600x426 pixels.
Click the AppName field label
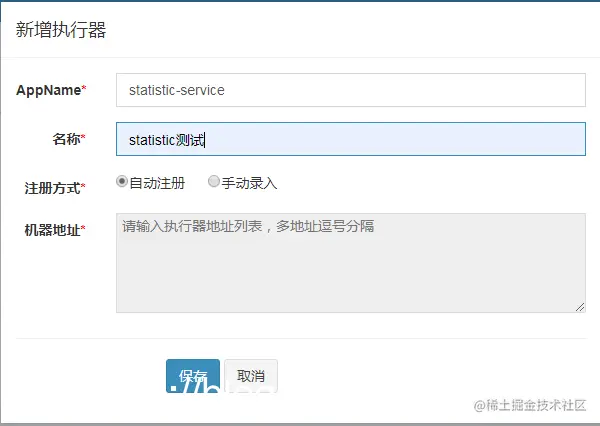tap(51, 90)
